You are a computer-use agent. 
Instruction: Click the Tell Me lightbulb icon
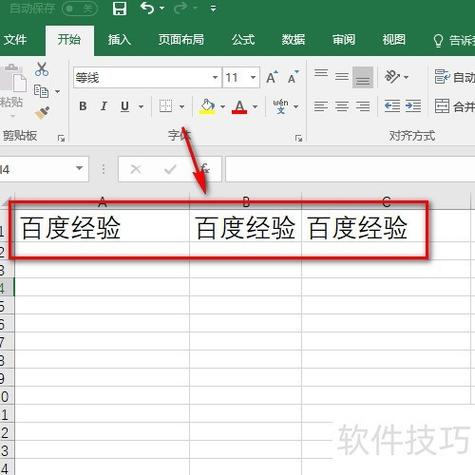tap(438, 41)
